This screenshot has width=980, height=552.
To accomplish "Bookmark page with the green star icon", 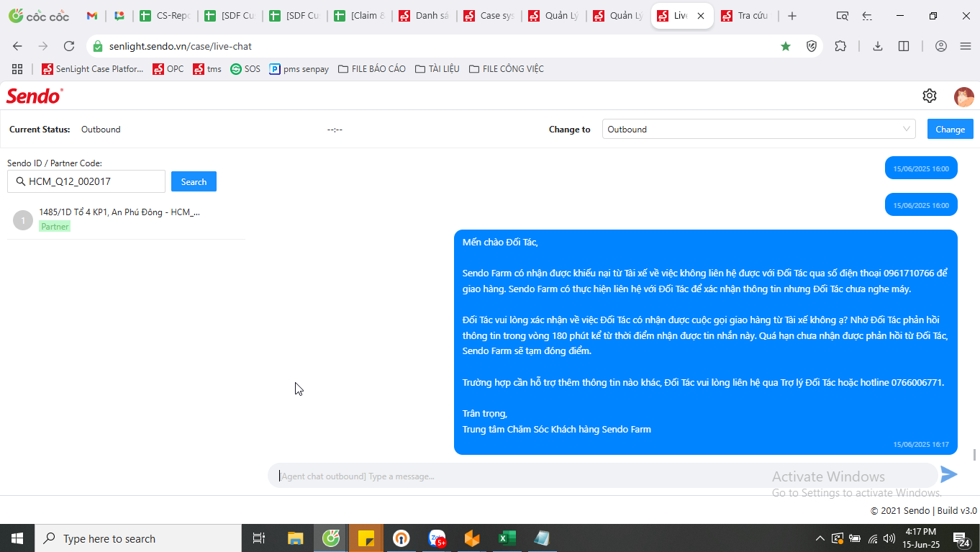I will pyautogui.click(x=786, y=46).
